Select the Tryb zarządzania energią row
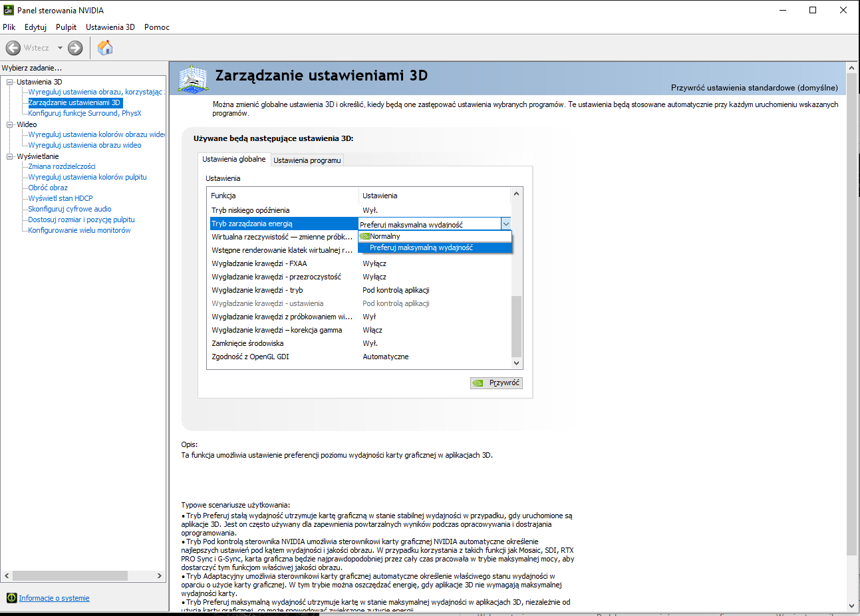This screenshot has height=616, width=860. pyautogui.click(x=284, y=224)
